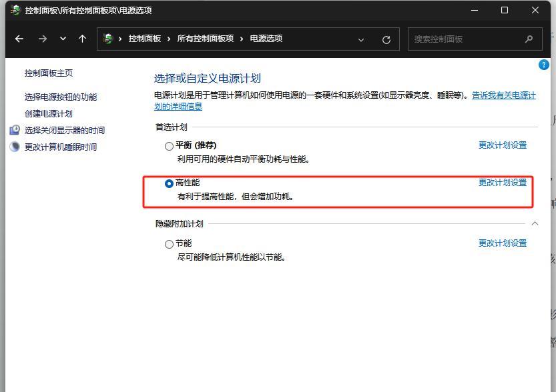Click the moon icon beside 更改计算机睡眠时间
Image resolution: width=556 pixels, height=392 pixels.
[x=15, y=147]
